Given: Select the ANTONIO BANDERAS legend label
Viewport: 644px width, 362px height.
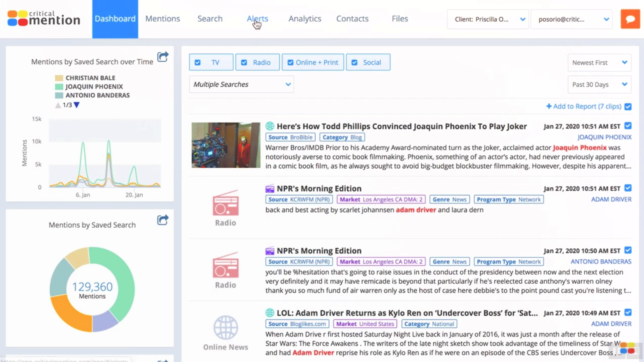Looking at the screenshot, I should [98, 95].
